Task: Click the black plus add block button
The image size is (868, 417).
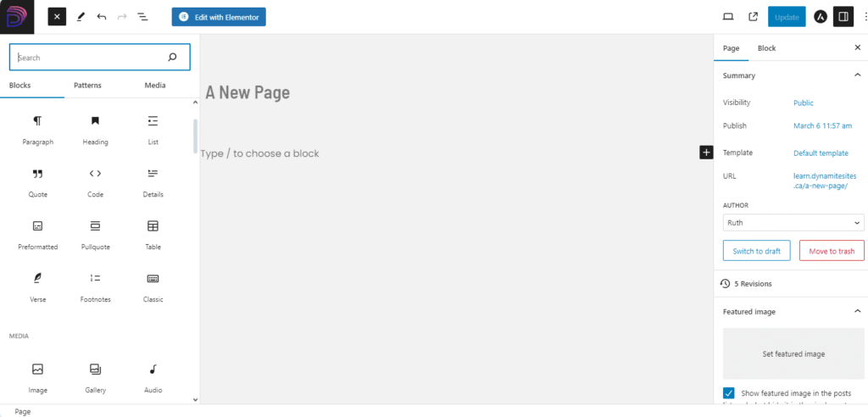Action: 706,152
